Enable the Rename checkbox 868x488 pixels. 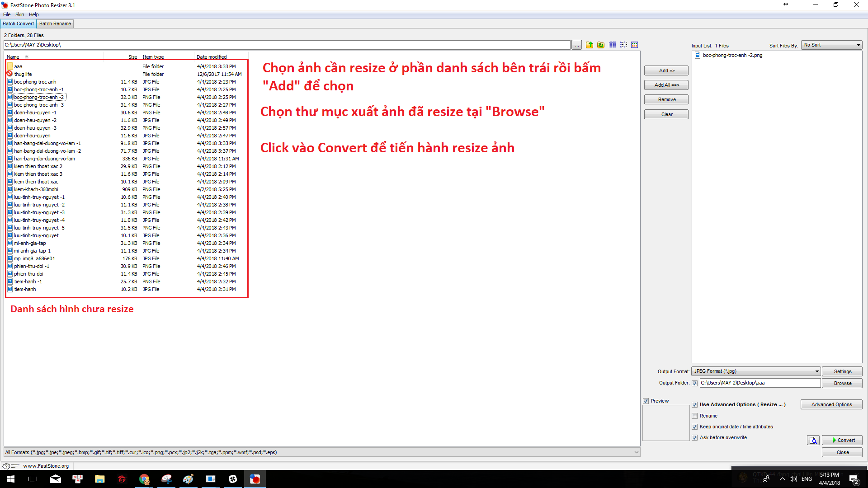pyautogui.click(x=695, y=416)
